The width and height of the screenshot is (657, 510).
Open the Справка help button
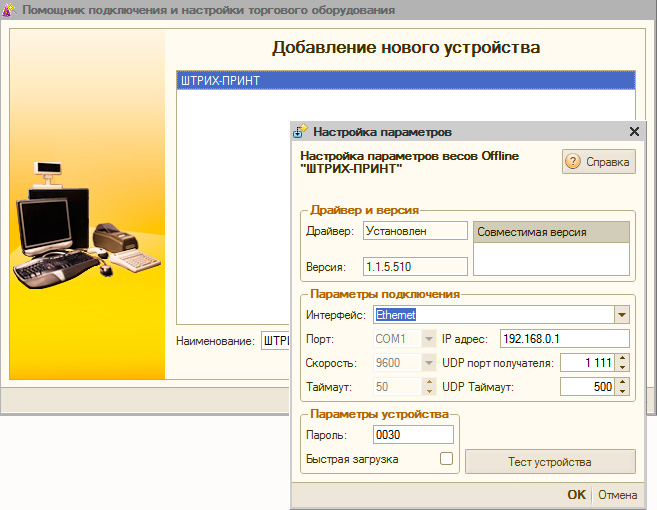[x=599, y=161]
